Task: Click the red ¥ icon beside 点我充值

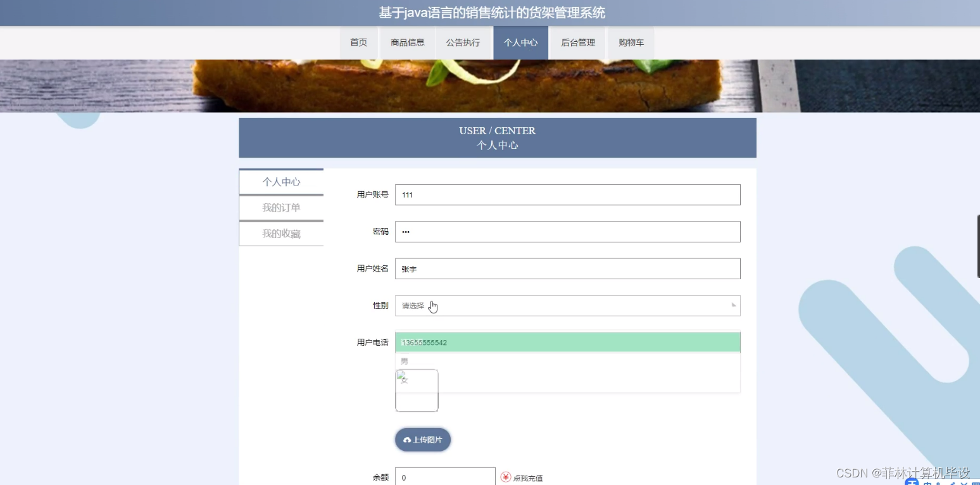Action: [x=506, y=477]
